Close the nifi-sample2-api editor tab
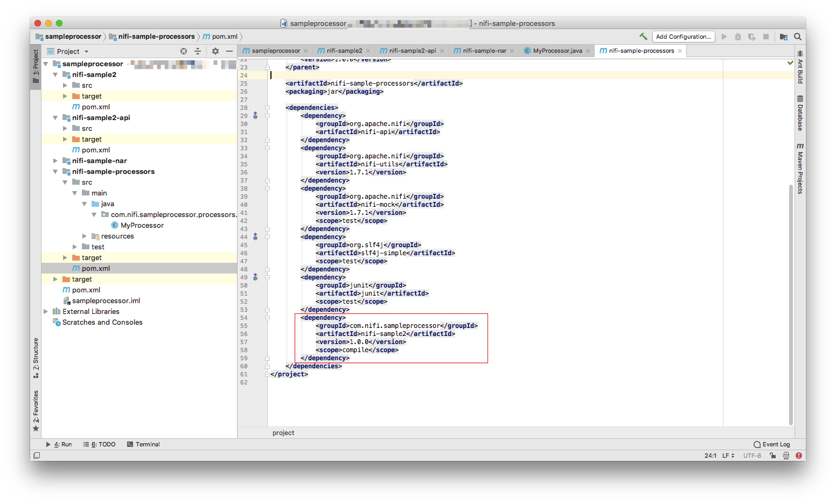836x504 pixels. tap(442, 51)
